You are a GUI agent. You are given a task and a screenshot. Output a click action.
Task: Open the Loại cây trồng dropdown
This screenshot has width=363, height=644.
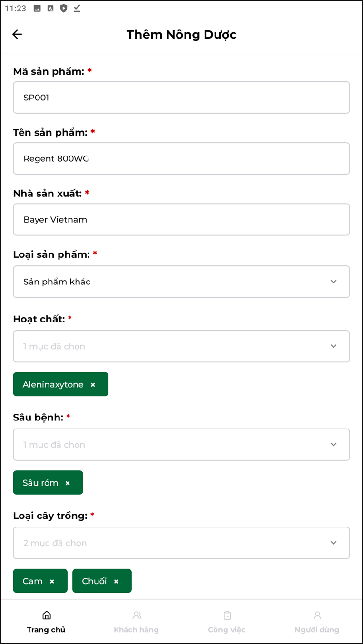(x=181, y=543)
